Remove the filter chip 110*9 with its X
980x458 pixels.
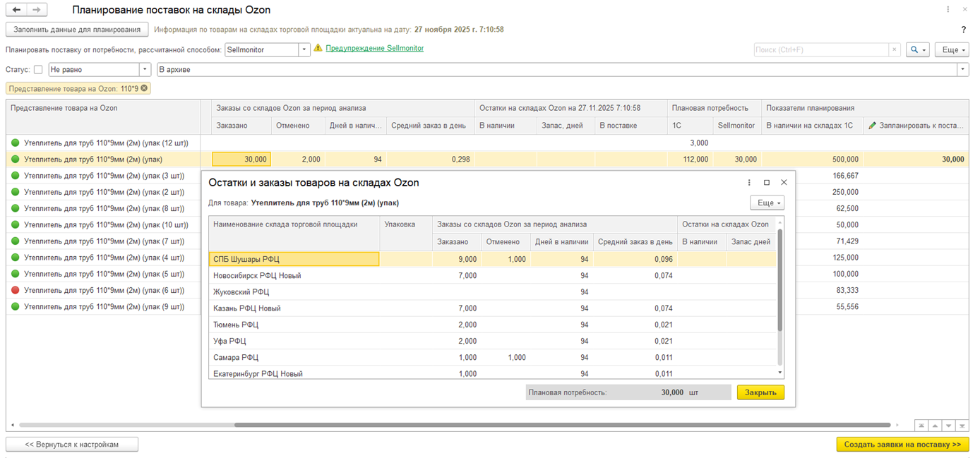tap(144, 88)
